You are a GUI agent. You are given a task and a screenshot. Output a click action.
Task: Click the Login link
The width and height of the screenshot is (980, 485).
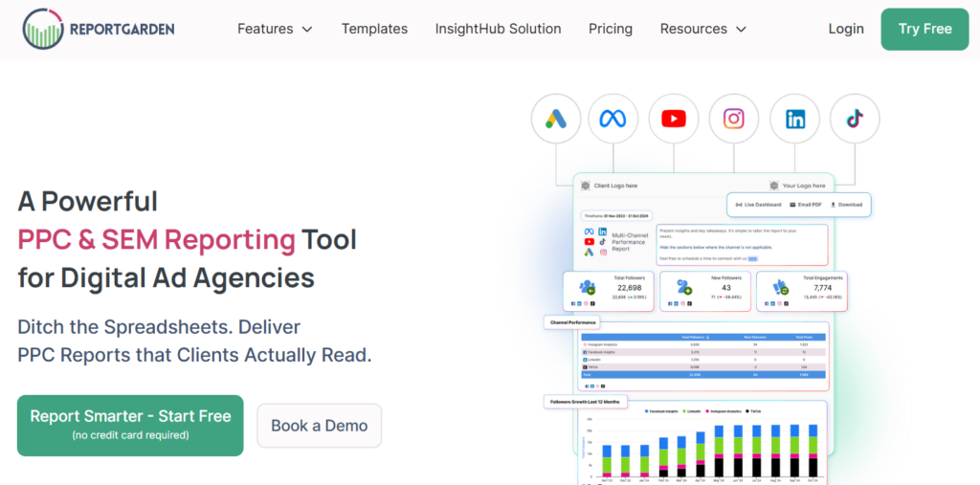pos(846,29)
